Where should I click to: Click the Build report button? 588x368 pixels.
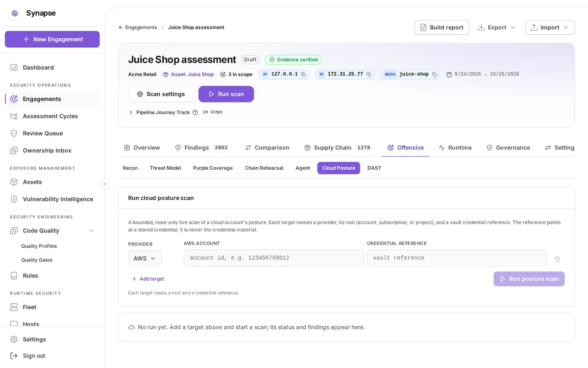click(441, 27)
